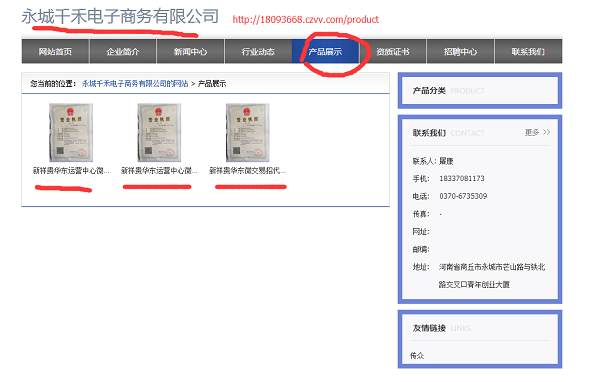Image resolution: width=600 pixels, height=382 pixels.
Task: Select the phone number 0370-6735309
Action: coord(463,196)
